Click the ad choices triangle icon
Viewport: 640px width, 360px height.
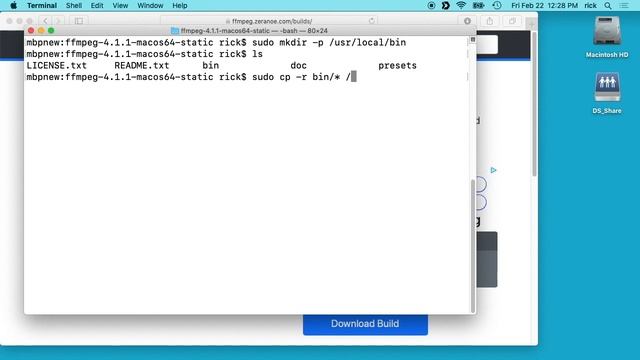[x=493, y=170]
